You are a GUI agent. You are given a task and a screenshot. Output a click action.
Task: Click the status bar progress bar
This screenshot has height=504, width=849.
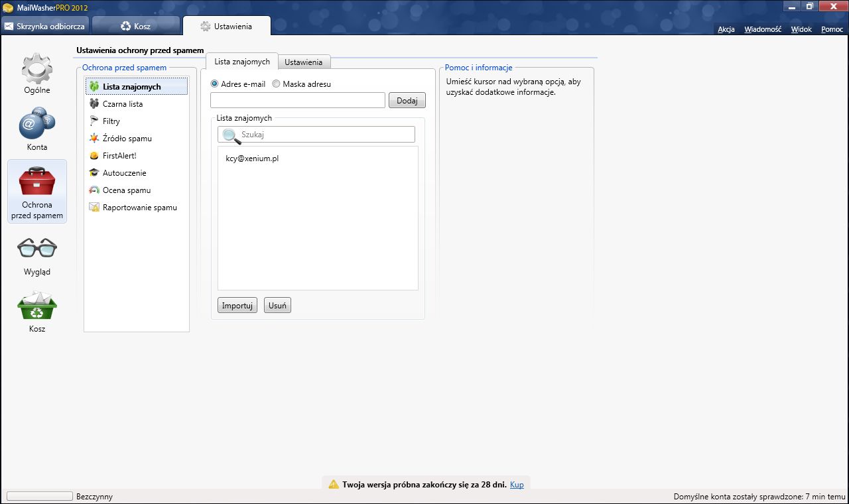39,496
